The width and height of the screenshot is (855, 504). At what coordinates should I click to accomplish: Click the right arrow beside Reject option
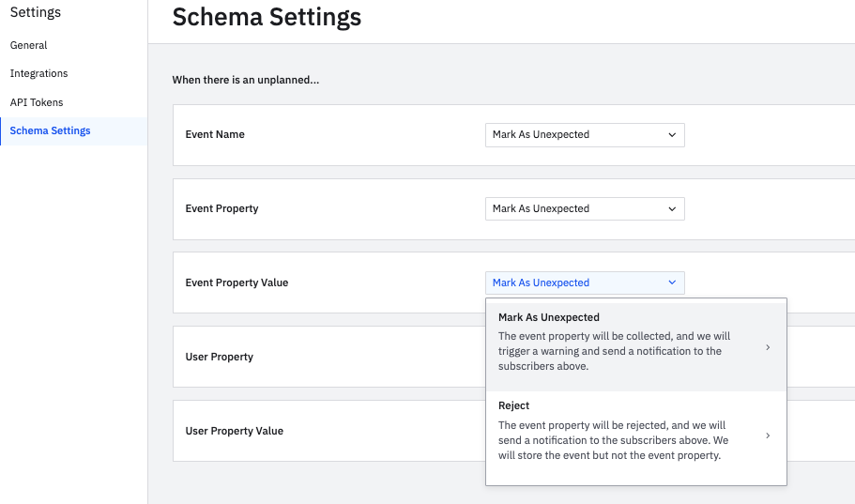point(768,435)
